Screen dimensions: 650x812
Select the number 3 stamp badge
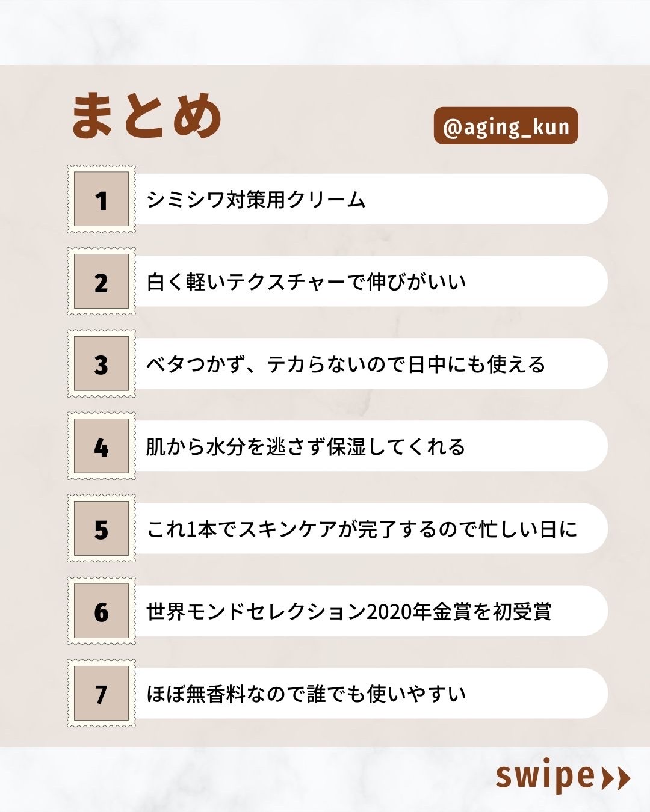[101, 364]
